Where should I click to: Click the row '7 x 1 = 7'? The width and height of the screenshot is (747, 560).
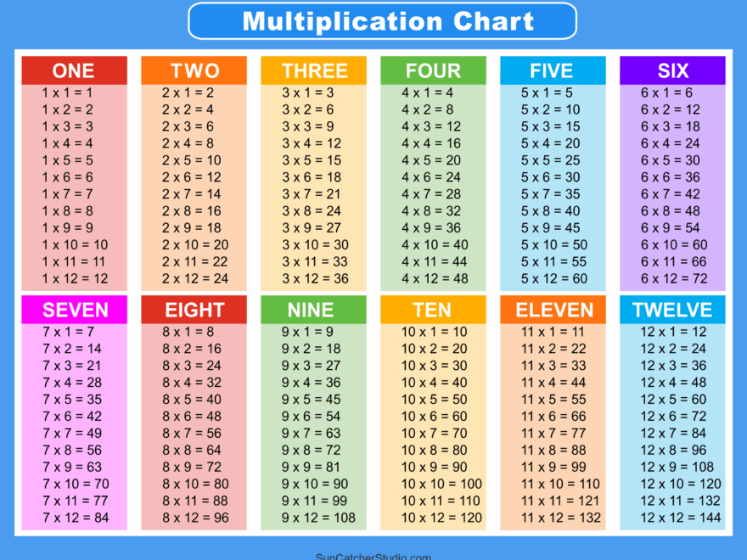click(68, 332)
